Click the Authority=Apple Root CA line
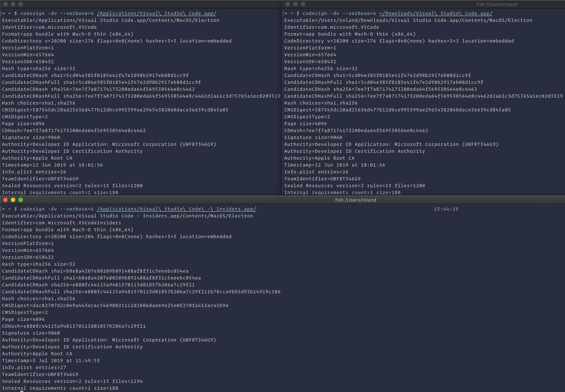This screenshot has height=392, width=565. pyautogui.click(x=37, y=354)
